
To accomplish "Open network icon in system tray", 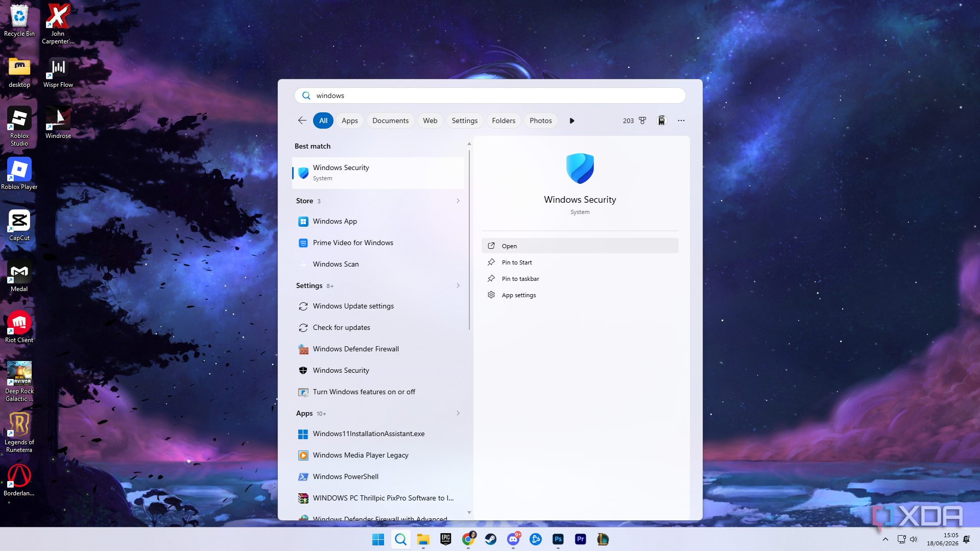I will pyautogui.click(x=901, y=539).
